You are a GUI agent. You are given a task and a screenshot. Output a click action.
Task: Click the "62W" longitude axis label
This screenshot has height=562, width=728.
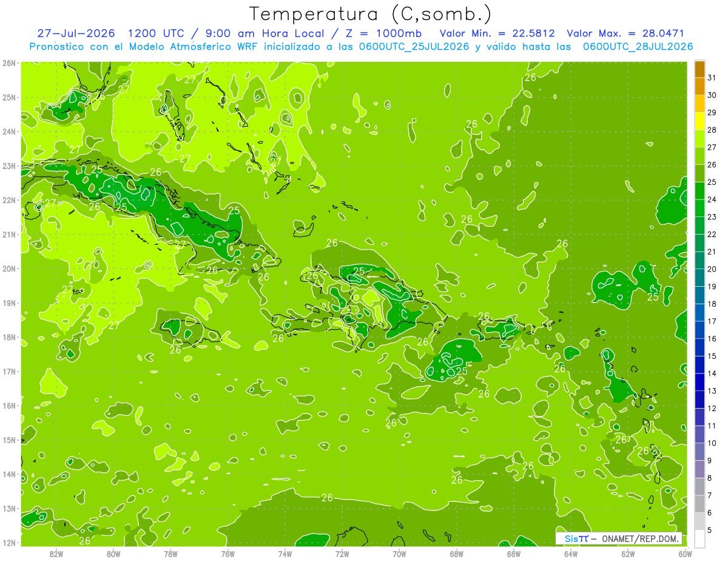[x=628, y=554]
